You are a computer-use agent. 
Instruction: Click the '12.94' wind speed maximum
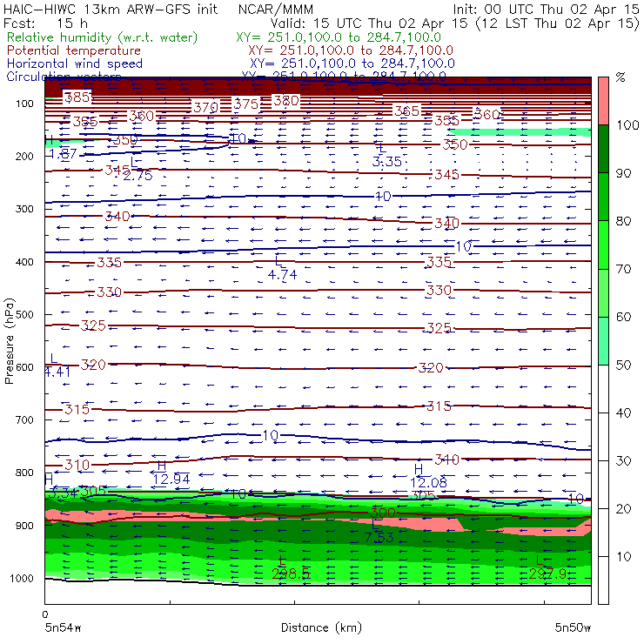pos(171,479)
